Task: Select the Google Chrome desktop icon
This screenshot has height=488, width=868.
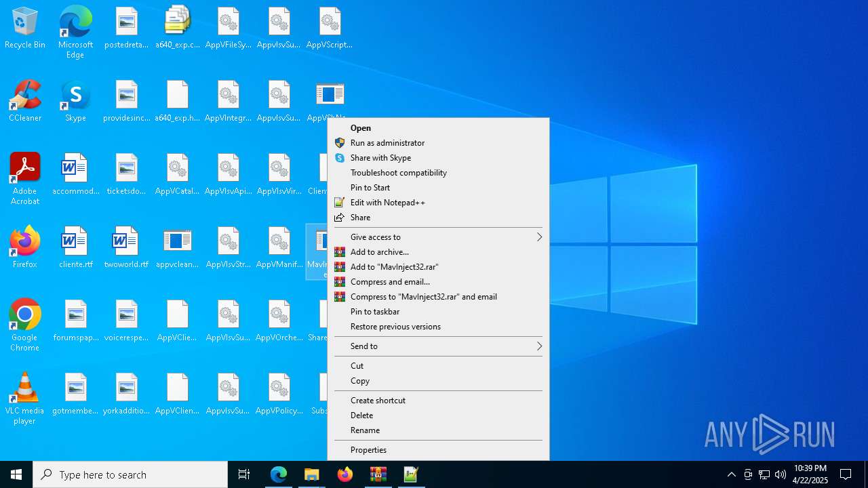Action: pyautogui.click(x=25, y=325)
